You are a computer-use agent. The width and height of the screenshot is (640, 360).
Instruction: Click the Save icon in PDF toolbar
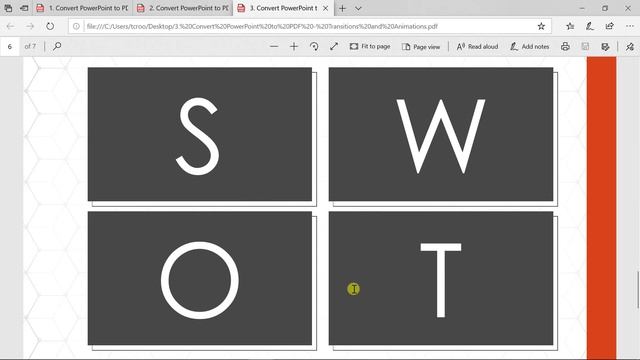(x=585, y=47)
